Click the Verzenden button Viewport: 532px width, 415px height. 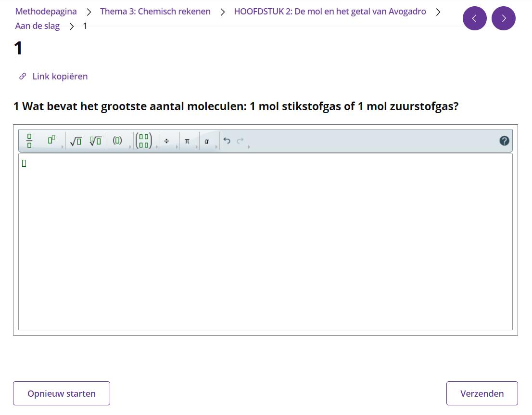tap(482, 393)
